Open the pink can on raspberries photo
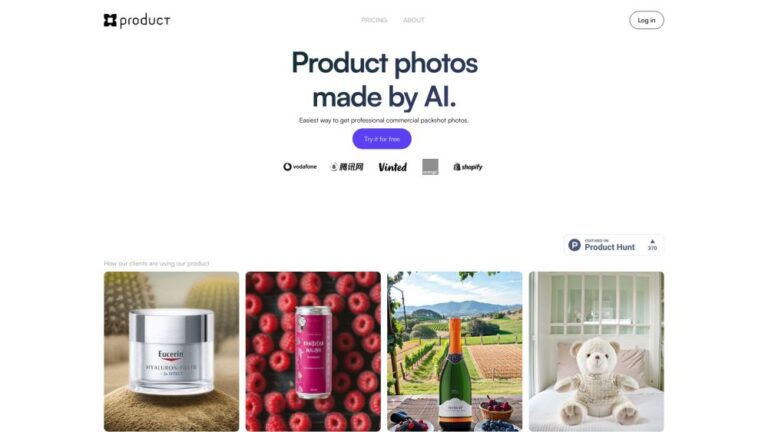Image resolution: width=768 pixels, height=432 pixels. coord(313,352)
